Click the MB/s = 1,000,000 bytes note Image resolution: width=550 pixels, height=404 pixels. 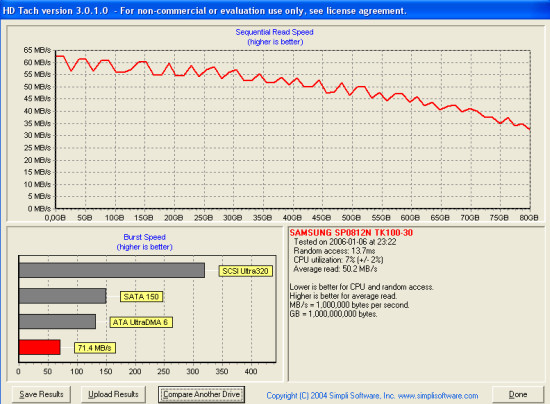pos(349,305)
